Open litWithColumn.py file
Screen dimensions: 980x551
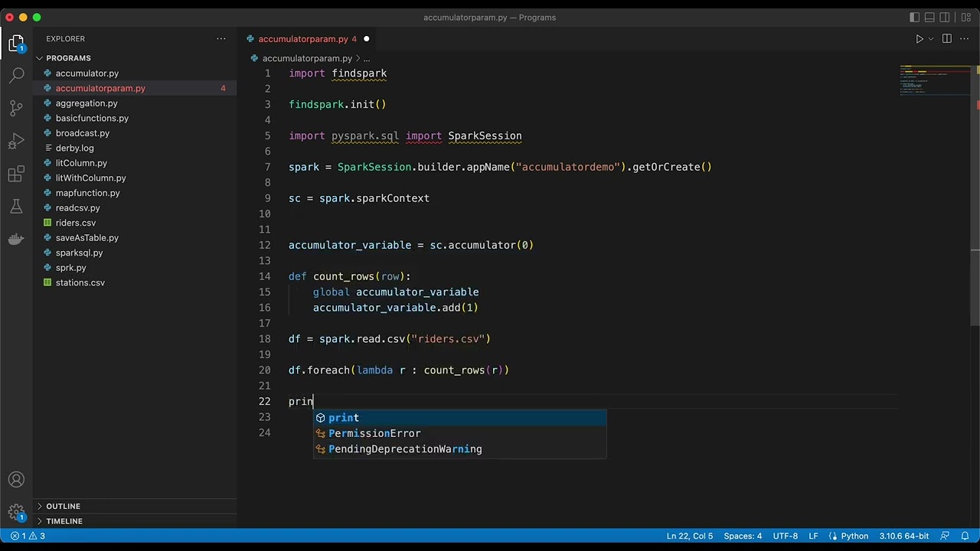pos(90,178)
